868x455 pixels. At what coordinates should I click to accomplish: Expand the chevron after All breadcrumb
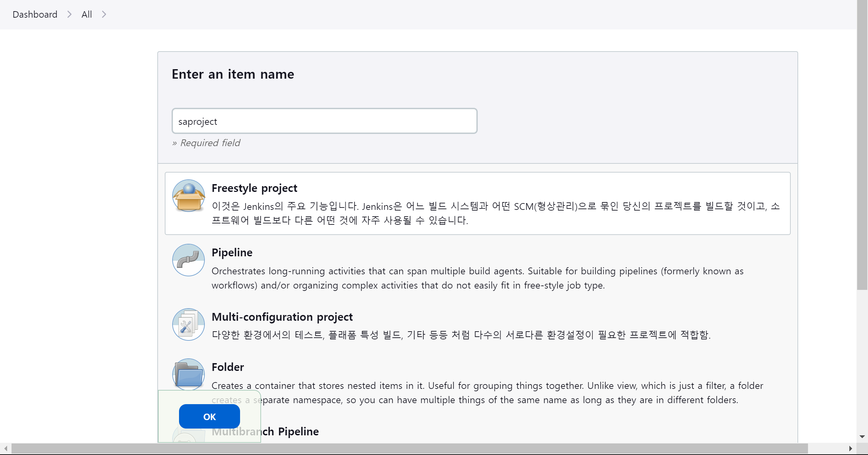coord(104,14)
